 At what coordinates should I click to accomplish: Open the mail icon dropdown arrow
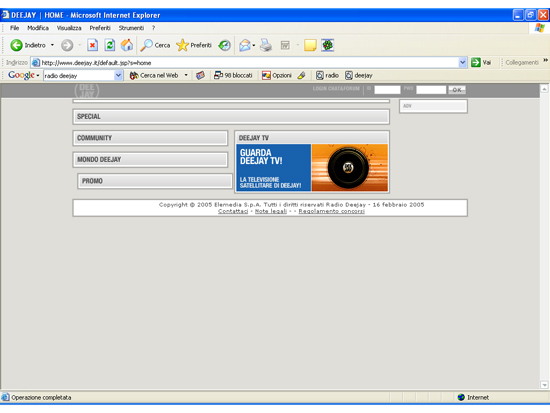click(x=254, y=45)
